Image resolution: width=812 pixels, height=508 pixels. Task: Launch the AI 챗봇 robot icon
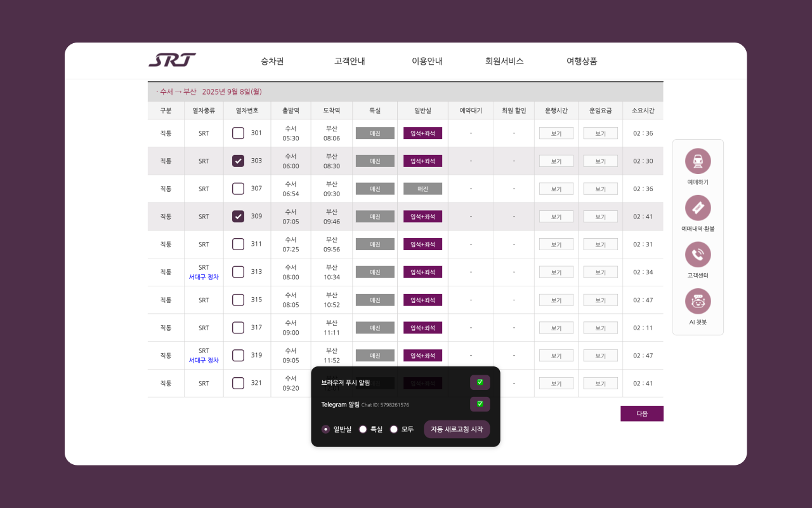tap(698, 301)
